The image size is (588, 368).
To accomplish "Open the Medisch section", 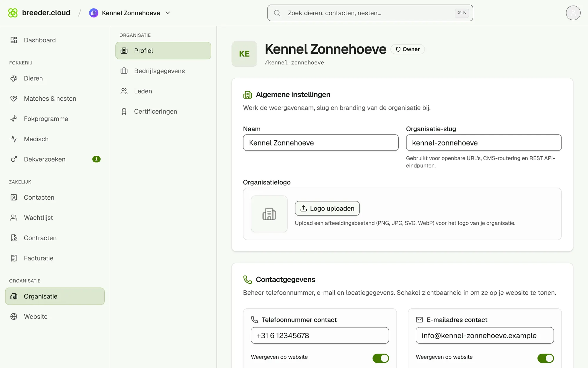I will [55, 139].
